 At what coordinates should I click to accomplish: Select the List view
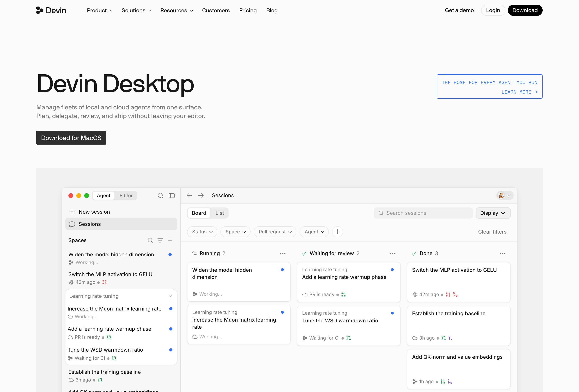(x=219, y=213)
